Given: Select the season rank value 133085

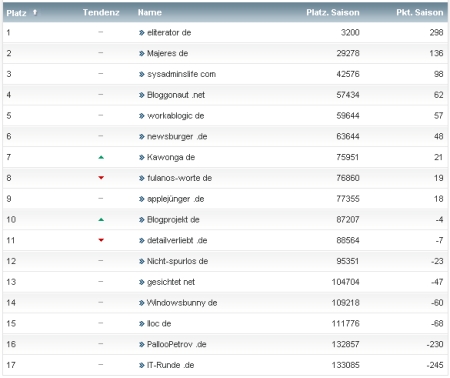Looking at the screenshot, I should (345, 365).
